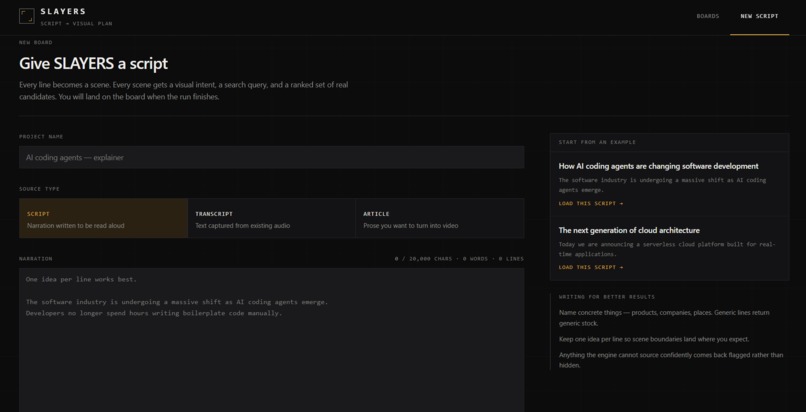
Task: Open the Boards tab
Action: (707, 16)
